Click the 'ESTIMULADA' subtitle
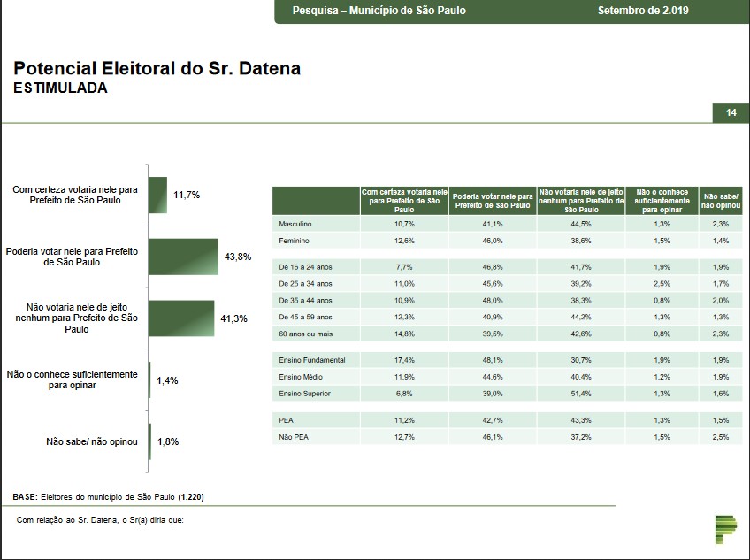750x560 pixels. pyautogui.click(x=60, y=88)
